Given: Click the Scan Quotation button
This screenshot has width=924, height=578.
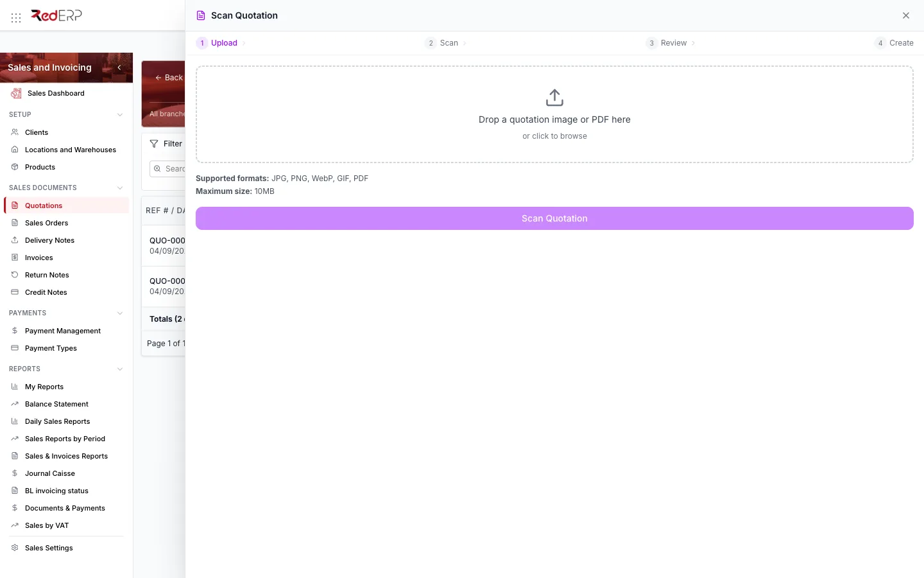Looking at the screenshot, I should [554, 218].
